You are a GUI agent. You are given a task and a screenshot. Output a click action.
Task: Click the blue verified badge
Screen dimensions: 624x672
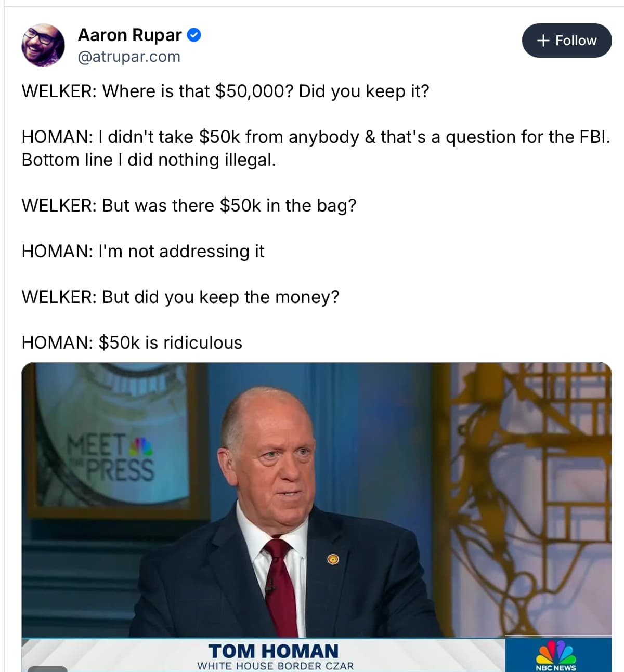[194, 35]
